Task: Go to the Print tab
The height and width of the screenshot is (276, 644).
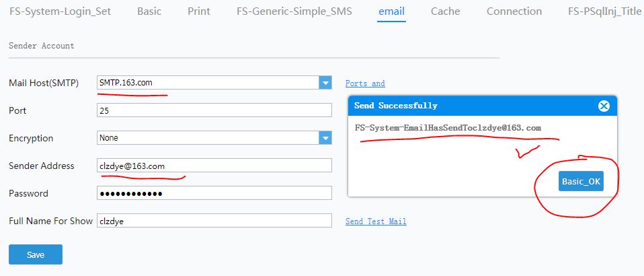Action: coord(199,11)
